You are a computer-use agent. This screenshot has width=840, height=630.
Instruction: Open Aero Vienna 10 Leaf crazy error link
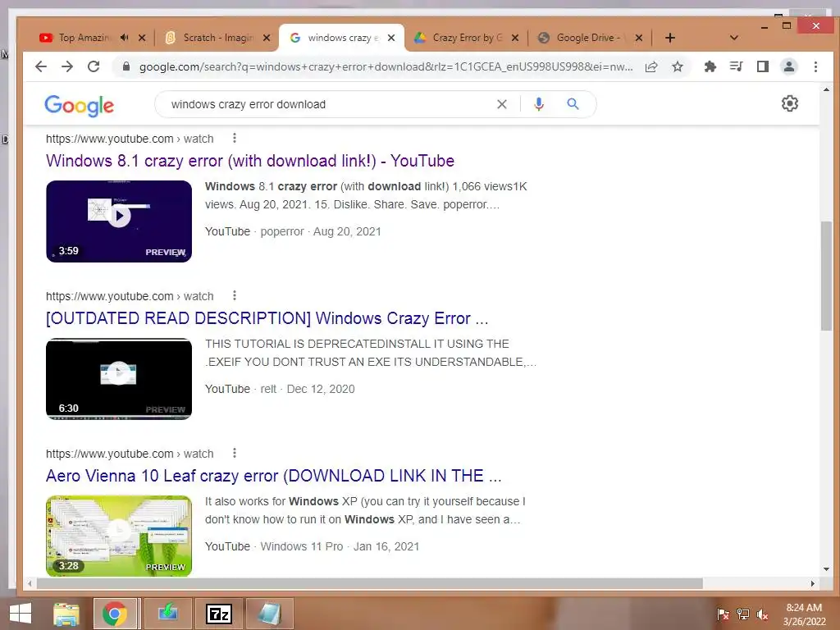click(x=274, y=476)
